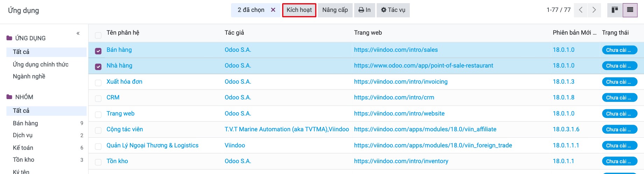This screenshot has height=174, width=644.
Task: Uncheck the Nhà hàng row checkbox
Action: tap(98, 67)
